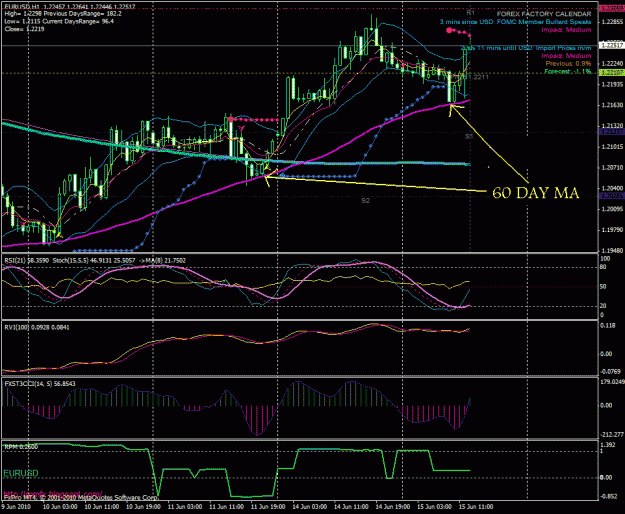625x514 pixels.
Task: Select the S1 pivot level label
Action: coord(469,136)
